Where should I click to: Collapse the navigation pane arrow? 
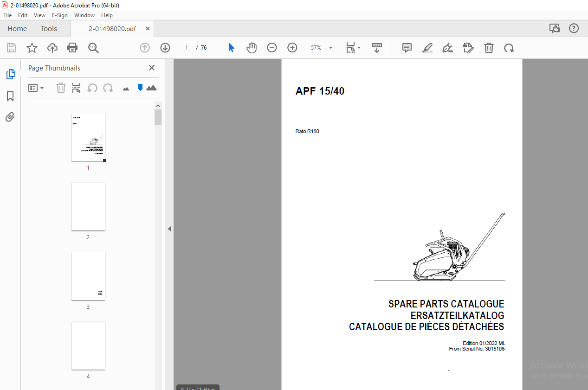169,229
